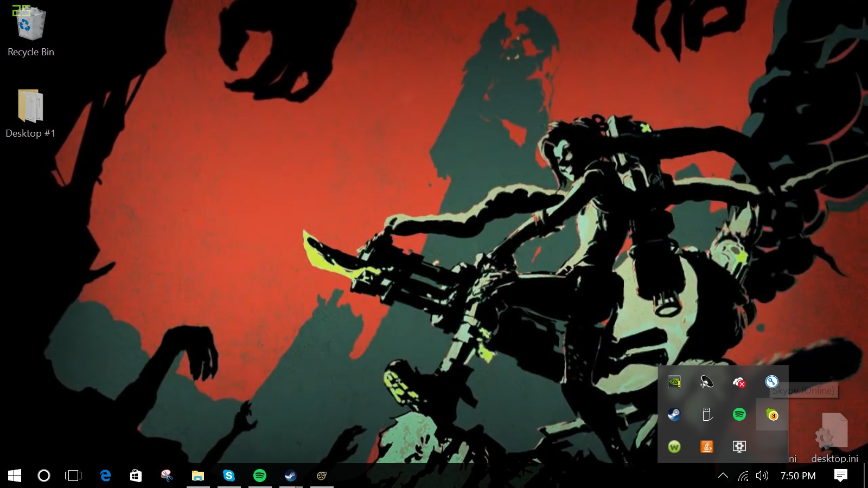Toggle the network Wi-Fi status icon

click(743, 476)
